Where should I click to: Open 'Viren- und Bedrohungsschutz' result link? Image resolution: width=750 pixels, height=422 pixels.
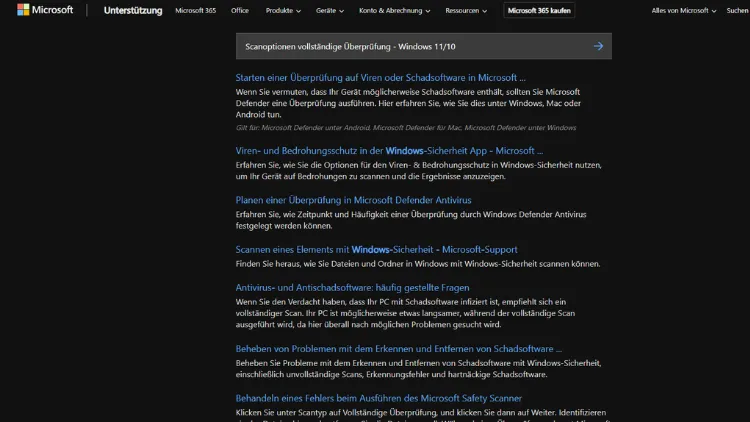(389, 151)
